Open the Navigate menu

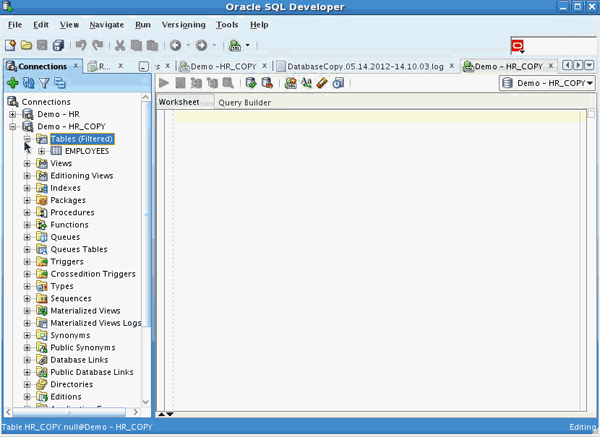coord(107,25)
